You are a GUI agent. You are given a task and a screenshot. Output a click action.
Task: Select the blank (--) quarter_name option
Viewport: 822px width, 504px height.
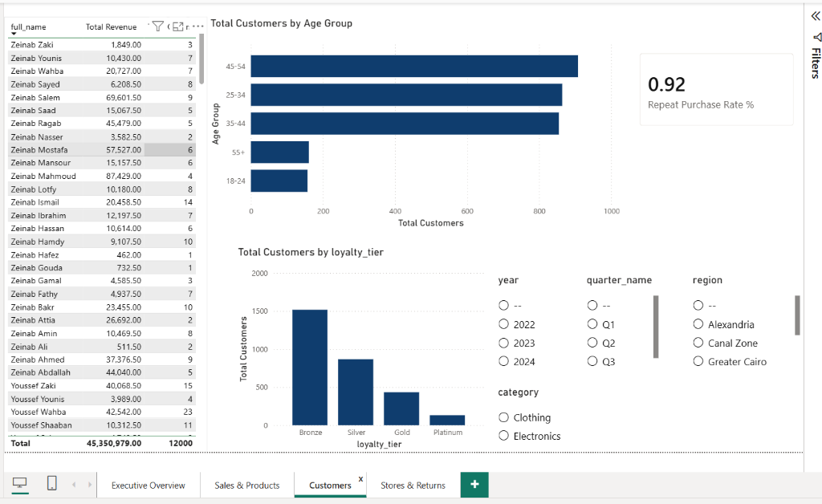coord(592,305)
